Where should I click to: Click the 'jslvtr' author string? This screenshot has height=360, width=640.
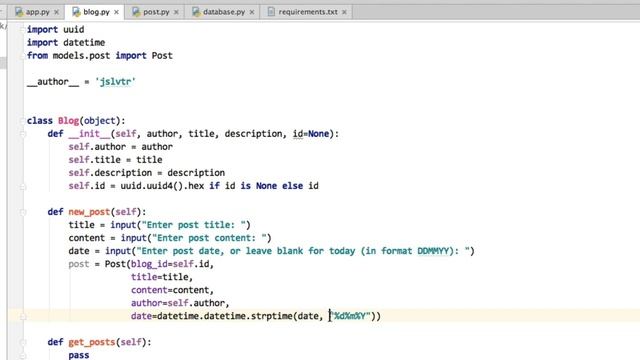coord(115,82)
